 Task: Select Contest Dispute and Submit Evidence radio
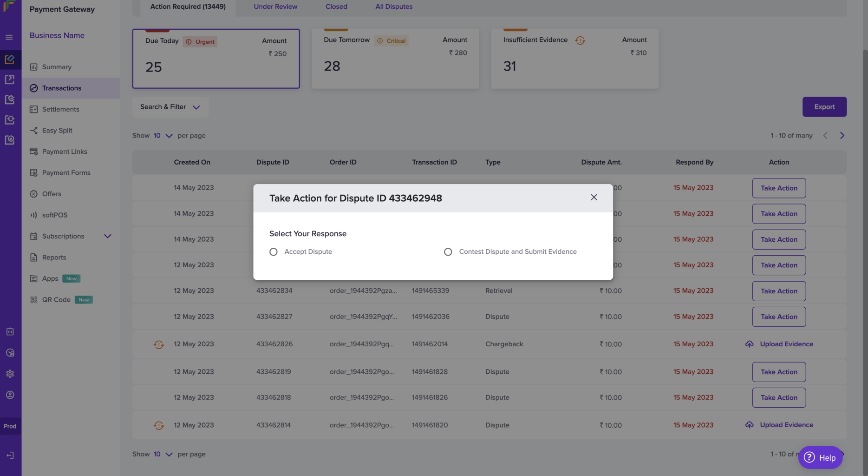(448, 252)
